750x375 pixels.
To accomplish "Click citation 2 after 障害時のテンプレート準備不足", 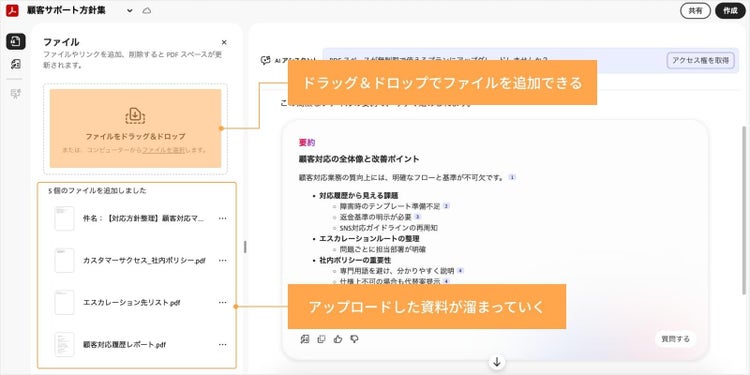I will click(x=446, y=206).
